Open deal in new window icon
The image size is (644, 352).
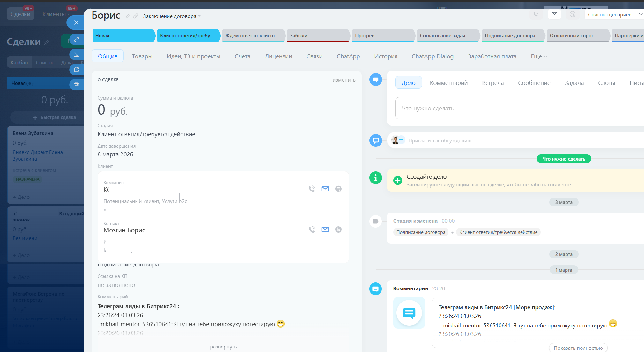[76, 70]
